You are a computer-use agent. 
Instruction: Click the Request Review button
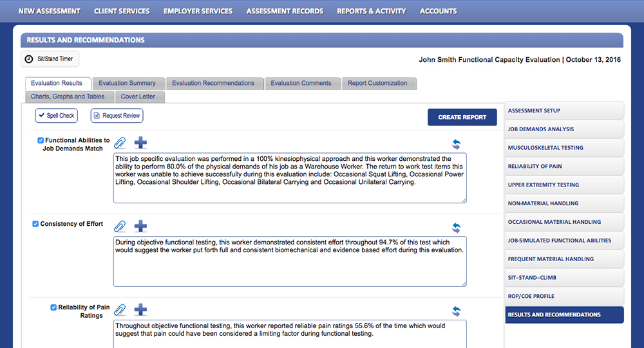pyautogui.click(x=117, y=116)
